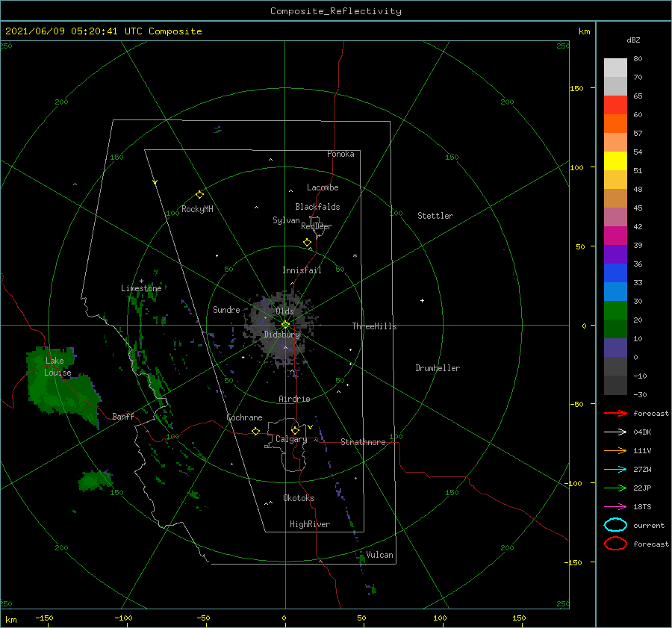Click the RockyMH label

(197, 209)
